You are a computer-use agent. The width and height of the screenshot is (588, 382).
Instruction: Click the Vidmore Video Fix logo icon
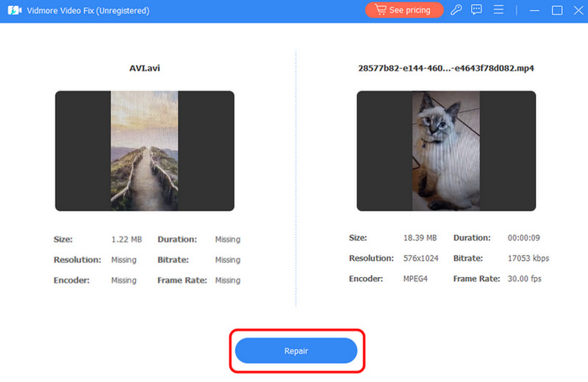coord(14,10)
